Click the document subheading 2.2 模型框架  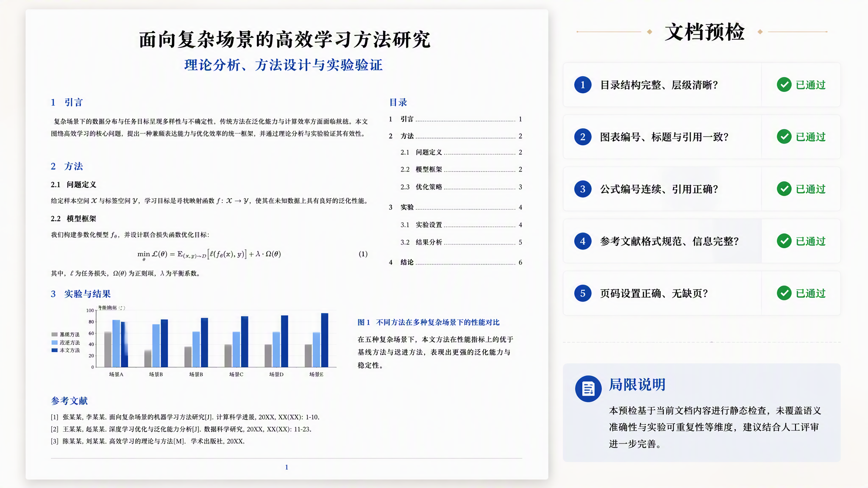coord(73,219)
